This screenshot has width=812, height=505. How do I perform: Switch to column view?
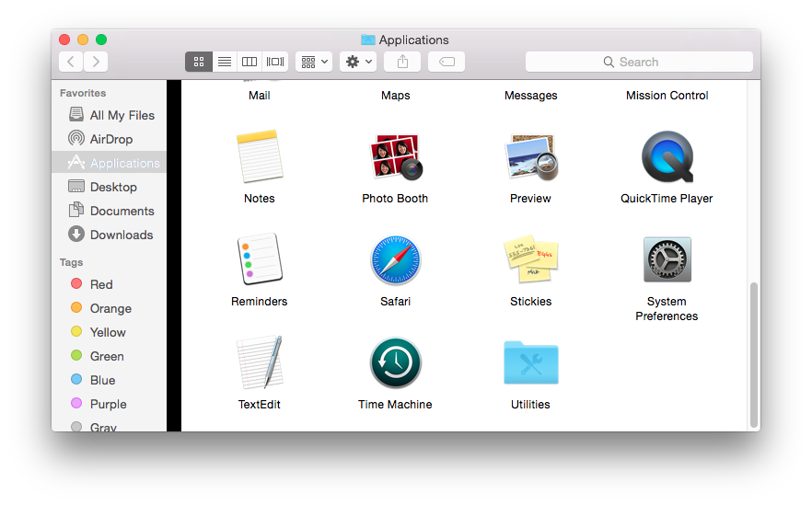point(249,62)
